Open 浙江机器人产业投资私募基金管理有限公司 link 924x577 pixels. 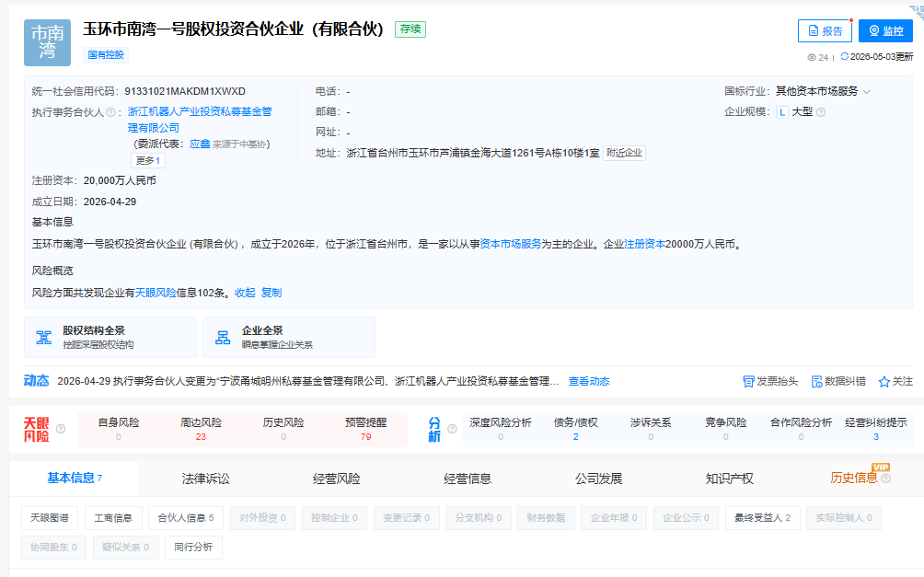point(200,120)
